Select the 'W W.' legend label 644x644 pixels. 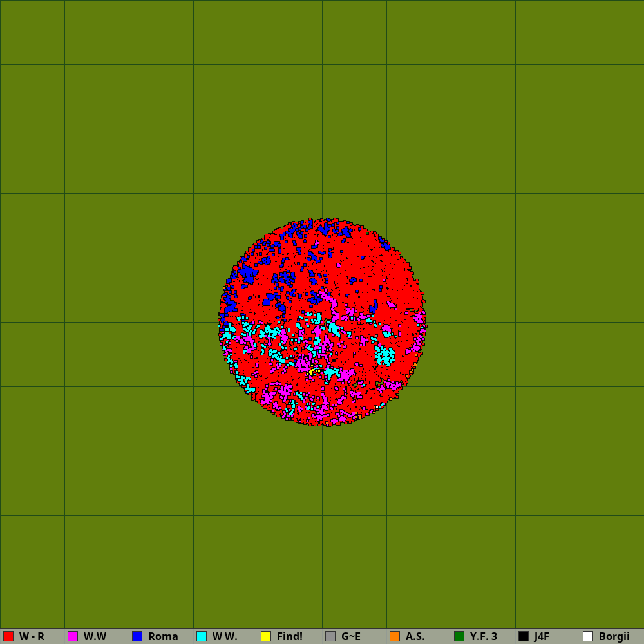coord(225,637)
